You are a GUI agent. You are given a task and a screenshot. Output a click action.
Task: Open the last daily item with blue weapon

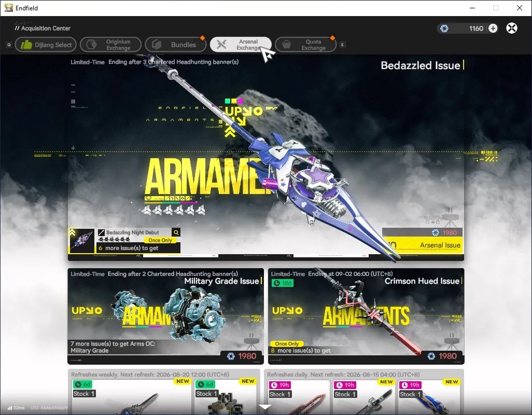pos(428,396)
